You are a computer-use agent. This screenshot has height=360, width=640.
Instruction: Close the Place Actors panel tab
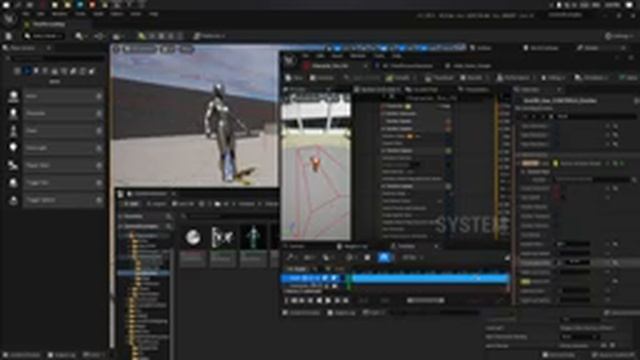tap(49, 48)
